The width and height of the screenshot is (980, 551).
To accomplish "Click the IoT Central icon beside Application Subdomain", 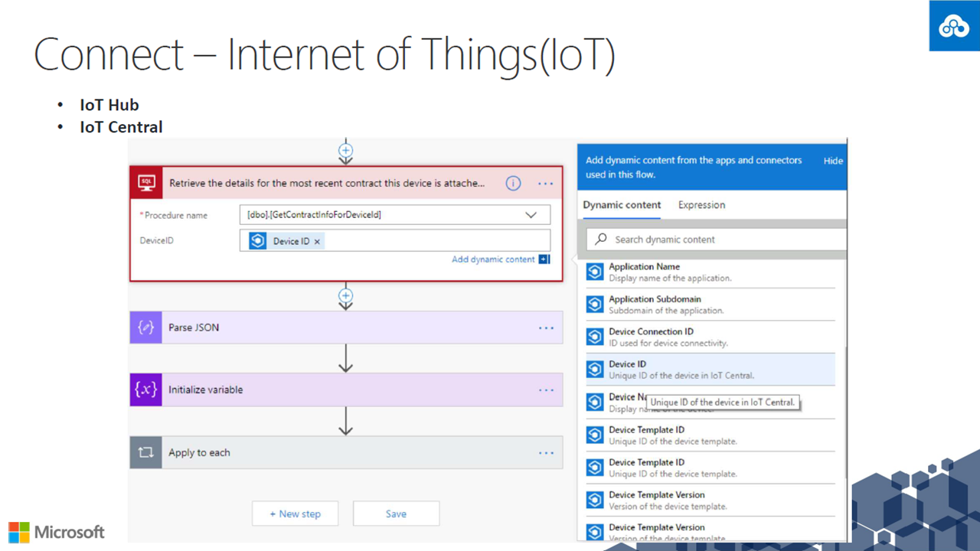I will point(595,305).
